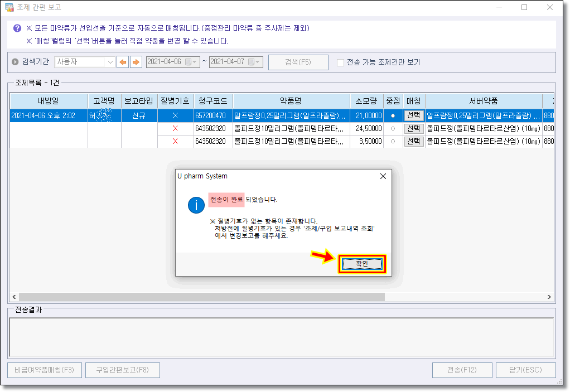Click the app icon in title bar
Image resolution: width=570 pixels, height=392 pixels.
click(9, 7)
